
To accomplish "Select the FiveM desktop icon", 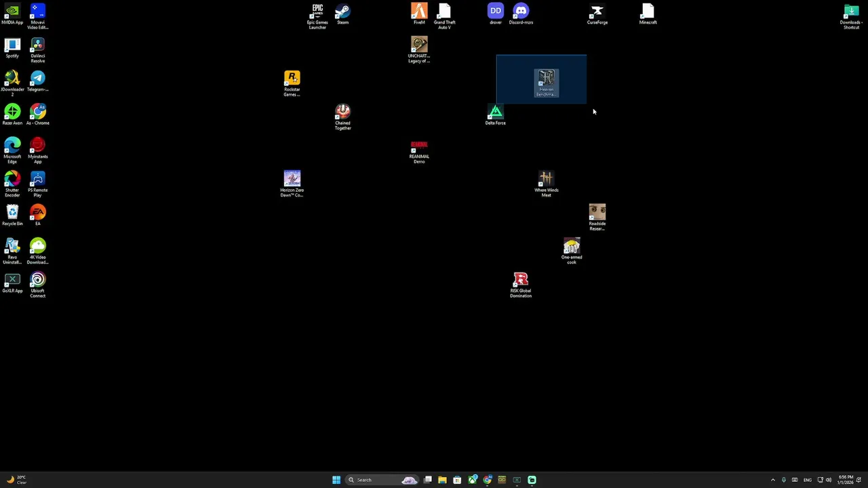I will [x=419, y=15].
